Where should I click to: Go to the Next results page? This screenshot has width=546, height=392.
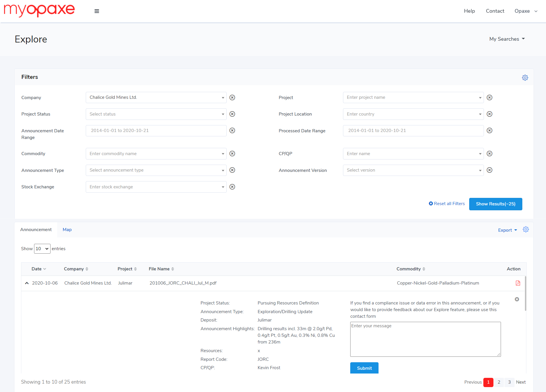coord(521,382)
